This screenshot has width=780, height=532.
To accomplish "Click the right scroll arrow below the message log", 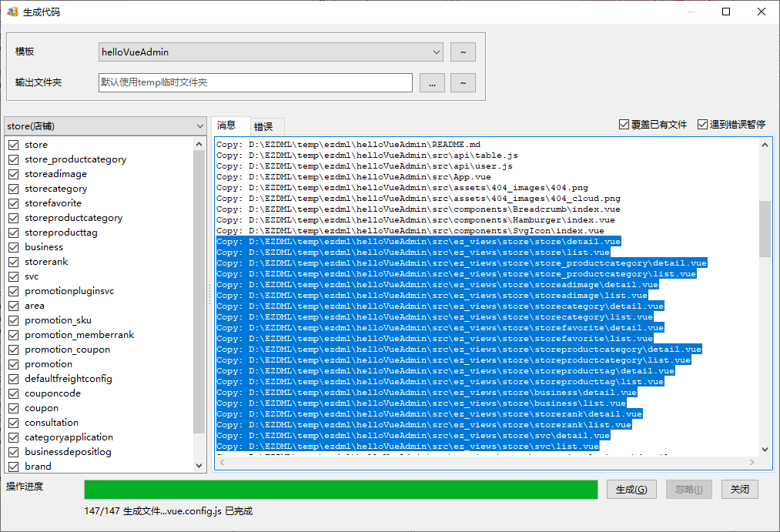I will pyautogui.click(x=752, y=462).
